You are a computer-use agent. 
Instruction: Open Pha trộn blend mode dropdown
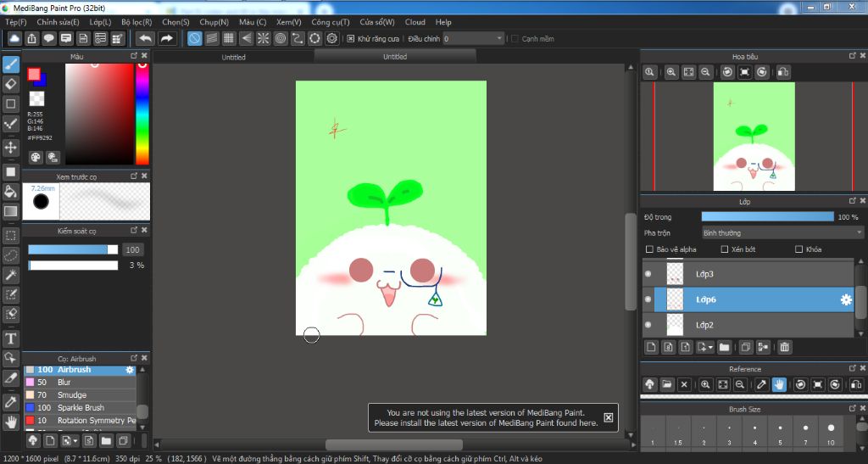tap(782, 232)
